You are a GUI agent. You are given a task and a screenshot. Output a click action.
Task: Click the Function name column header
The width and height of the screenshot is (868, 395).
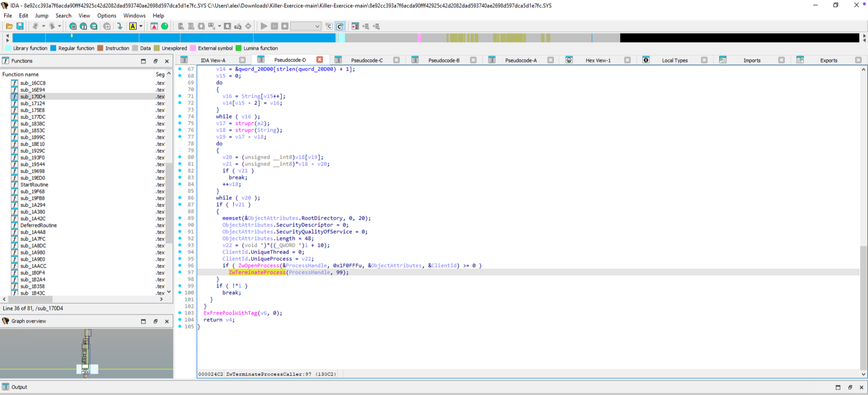click(x=20, y=74)
